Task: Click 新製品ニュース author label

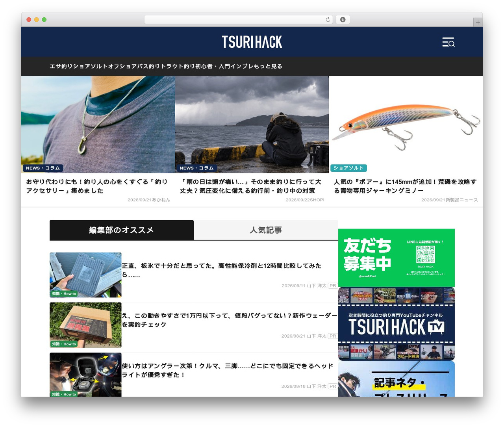Action: click(461, 200)
